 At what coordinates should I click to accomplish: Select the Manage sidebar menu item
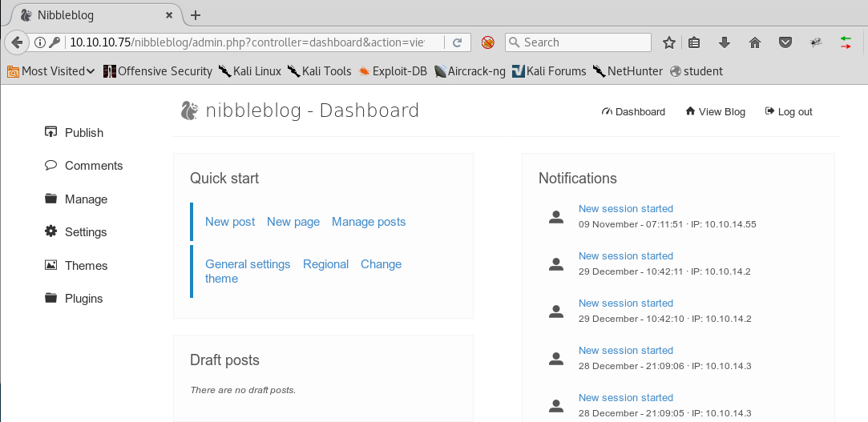click(86, 199)
